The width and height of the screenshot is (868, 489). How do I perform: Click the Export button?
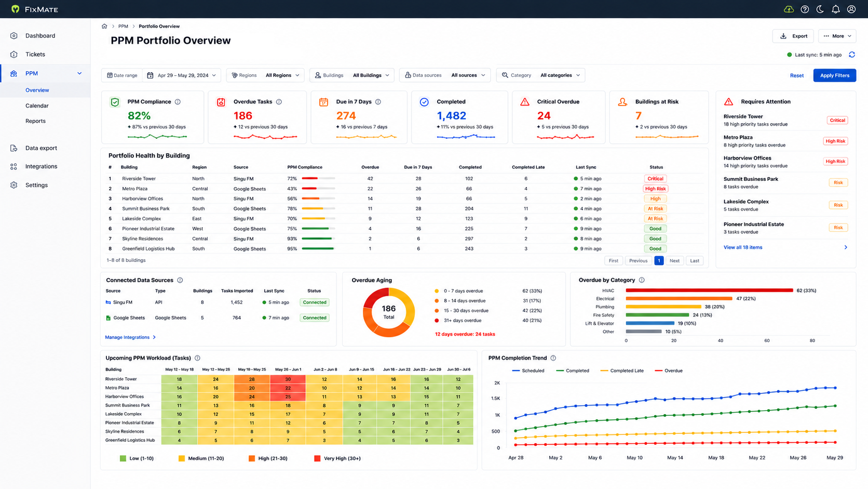coord(793,36)
